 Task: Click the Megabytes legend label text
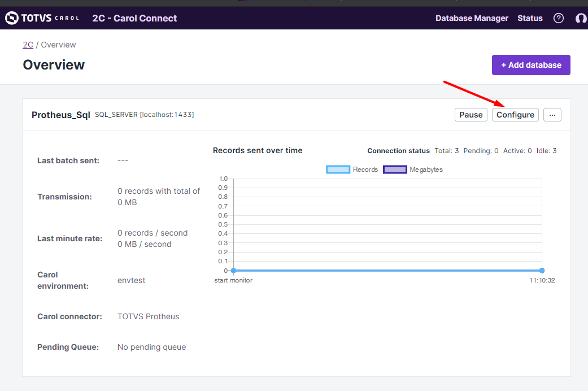point(426,170)
